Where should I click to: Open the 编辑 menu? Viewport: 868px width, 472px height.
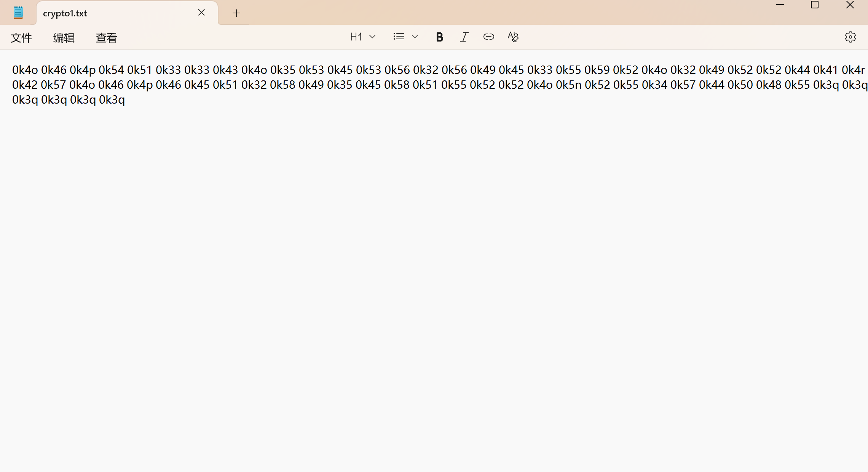click(x=64, y=38)
